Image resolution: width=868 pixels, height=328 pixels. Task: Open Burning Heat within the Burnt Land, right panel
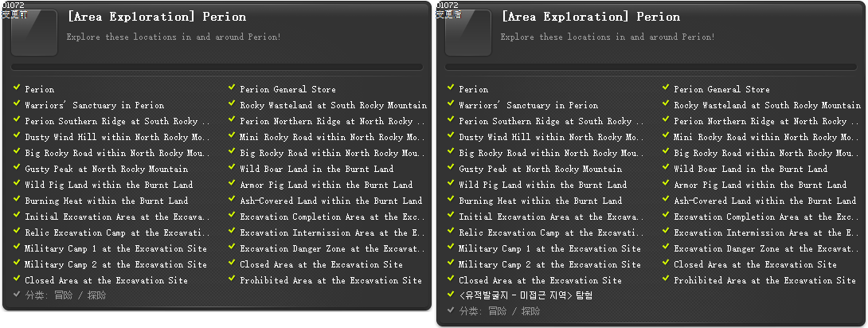click(x=540, y=201)
